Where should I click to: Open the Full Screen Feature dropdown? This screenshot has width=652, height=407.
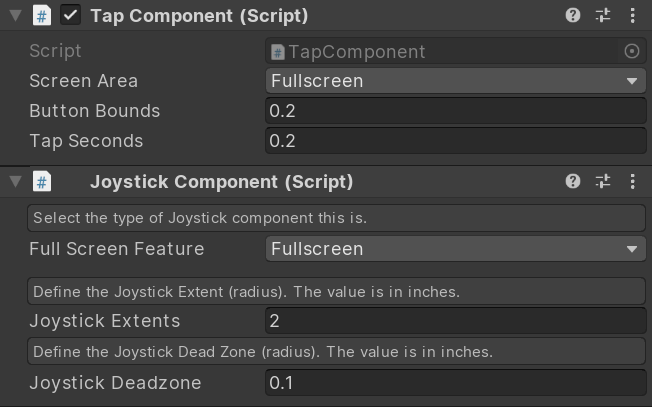[x=456, y=249]
